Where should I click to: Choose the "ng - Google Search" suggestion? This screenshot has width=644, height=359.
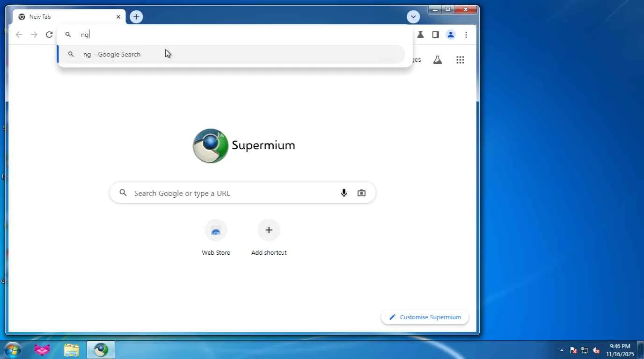point(231,54)
